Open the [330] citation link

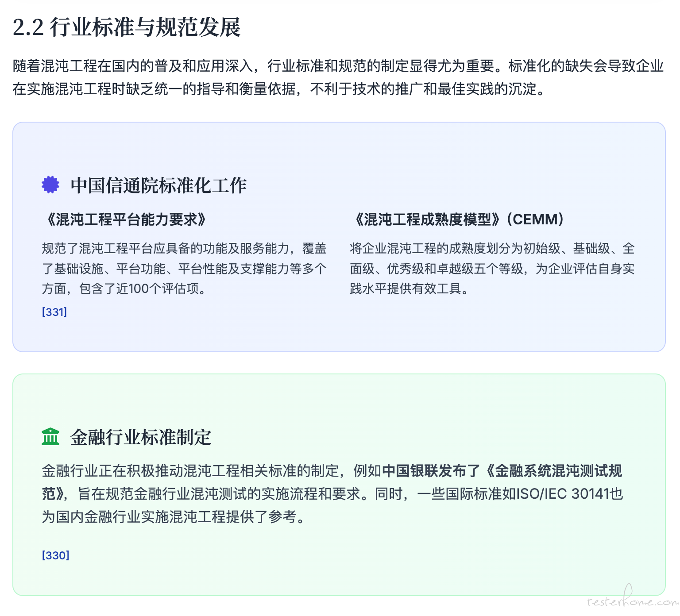click(55, 555)
